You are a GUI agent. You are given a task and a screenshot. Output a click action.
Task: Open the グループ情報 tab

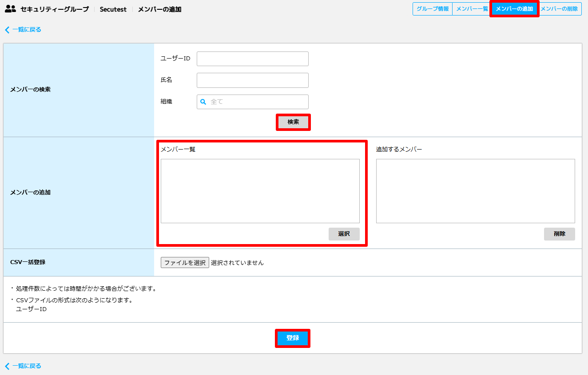433,9
